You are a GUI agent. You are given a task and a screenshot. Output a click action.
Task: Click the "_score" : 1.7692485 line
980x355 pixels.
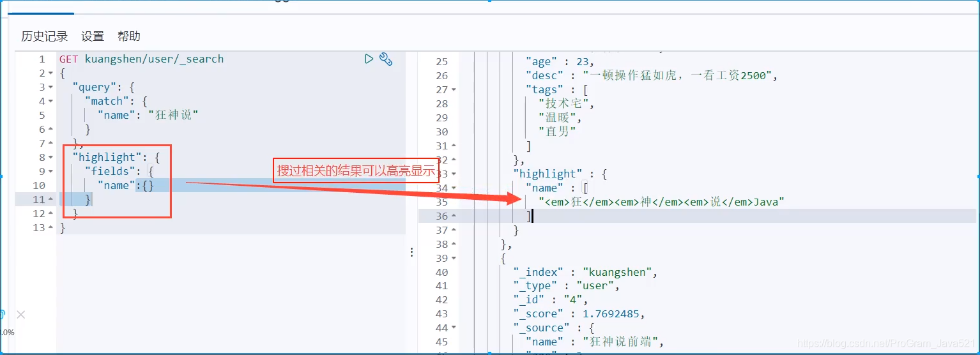(x=579, y=314)
